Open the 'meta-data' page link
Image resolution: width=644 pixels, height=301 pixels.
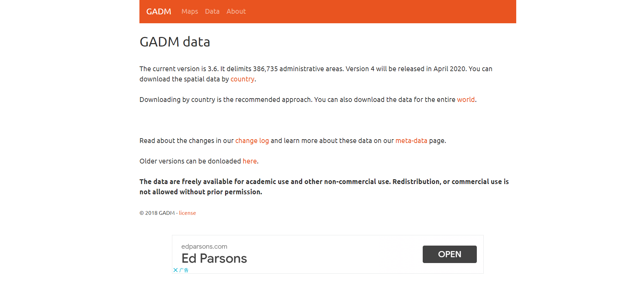pyautogui.click(x=411, y=141)
